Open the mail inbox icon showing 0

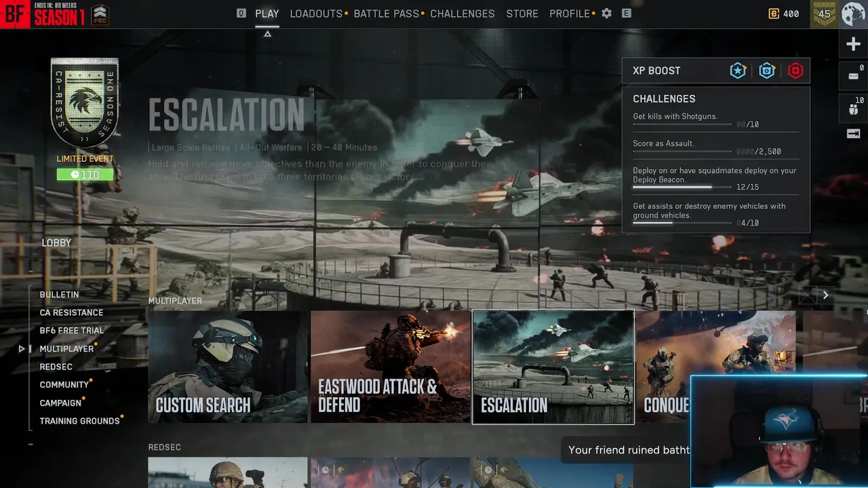pyautogui.click(x=853, y=76)
